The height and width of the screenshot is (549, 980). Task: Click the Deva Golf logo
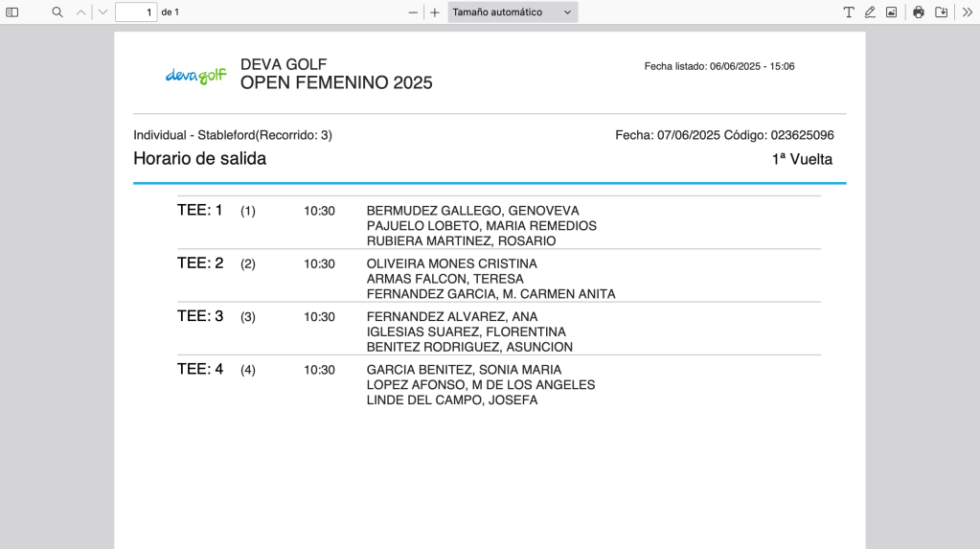[x=195, y=76]
